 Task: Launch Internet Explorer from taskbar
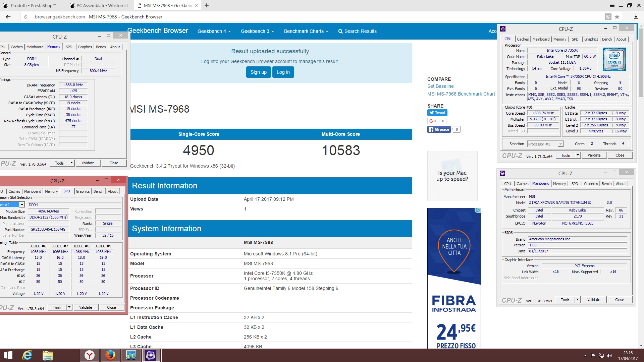[x=27, y=355]
